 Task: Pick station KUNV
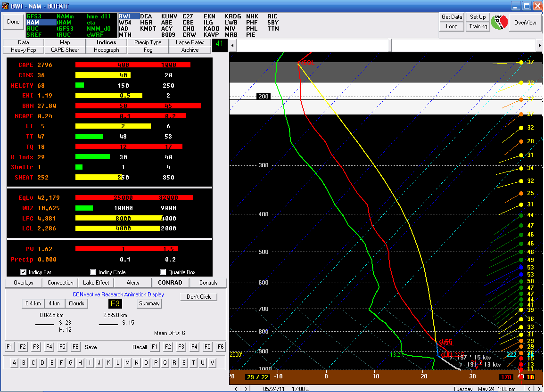[169, 16]
